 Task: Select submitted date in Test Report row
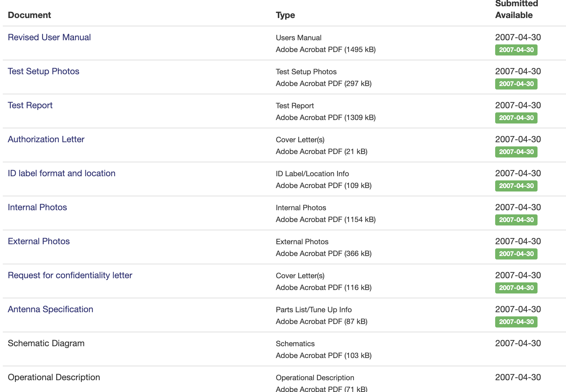pos(518,105)
